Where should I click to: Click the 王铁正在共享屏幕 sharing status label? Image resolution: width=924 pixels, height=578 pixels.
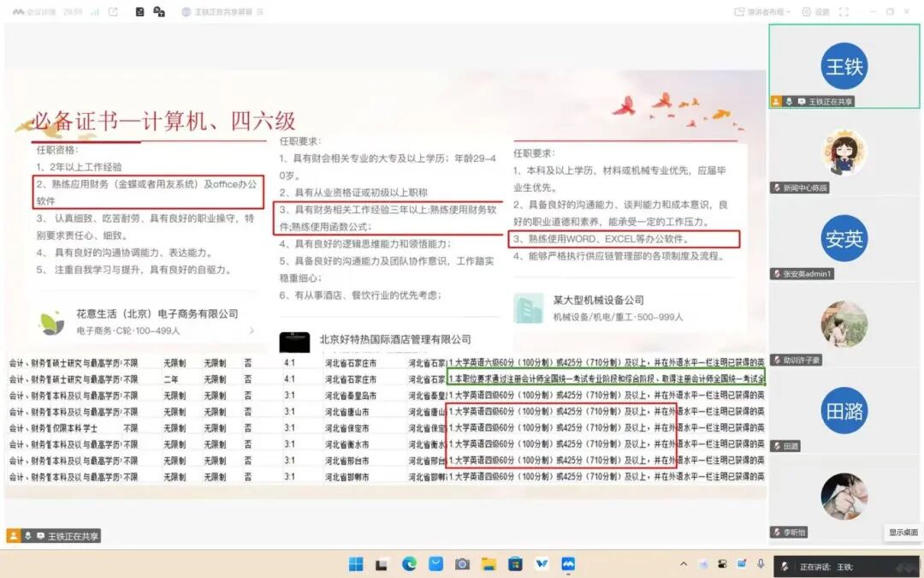(x=222, y=12)
